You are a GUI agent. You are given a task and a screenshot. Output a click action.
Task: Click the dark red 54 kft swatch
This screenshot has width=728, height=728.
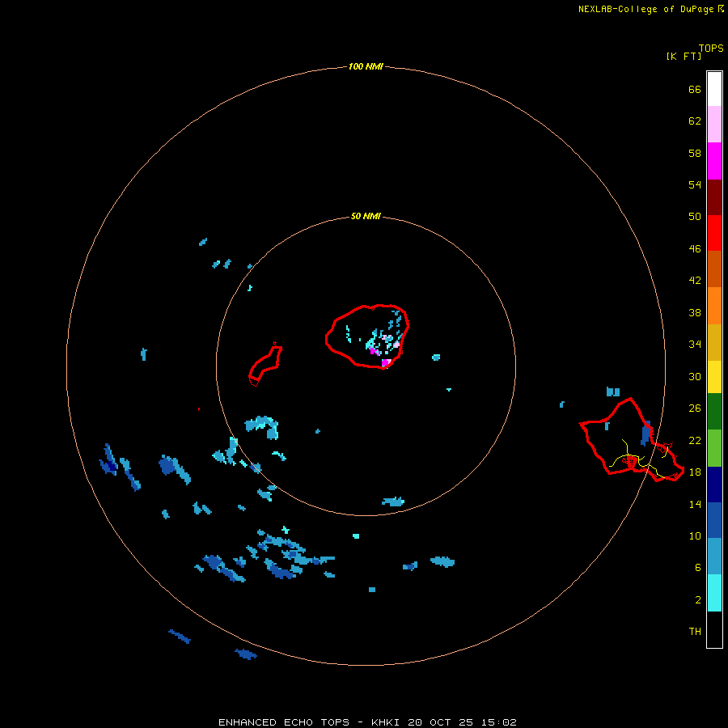point(714,197)
